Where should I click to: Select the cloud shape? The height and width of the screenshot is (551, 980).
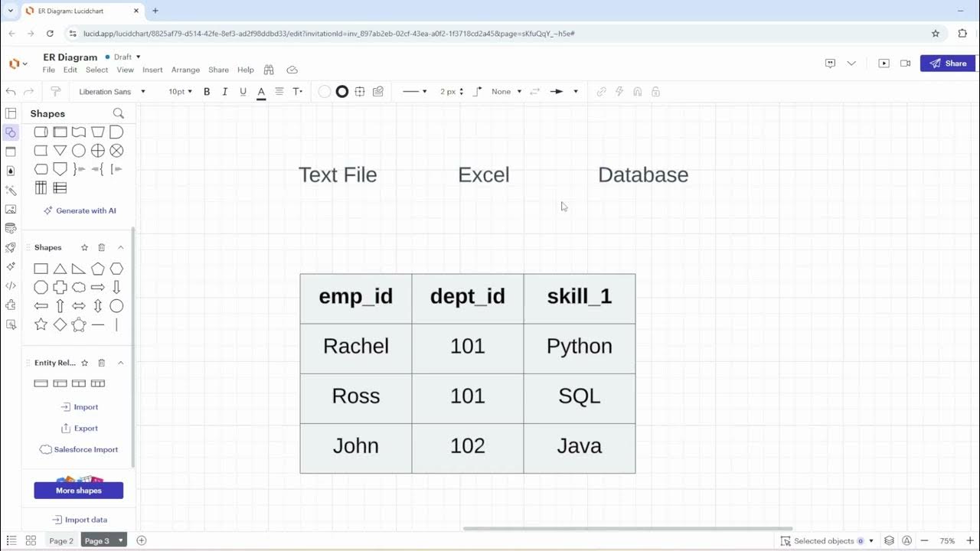click(x=79, y=287)
